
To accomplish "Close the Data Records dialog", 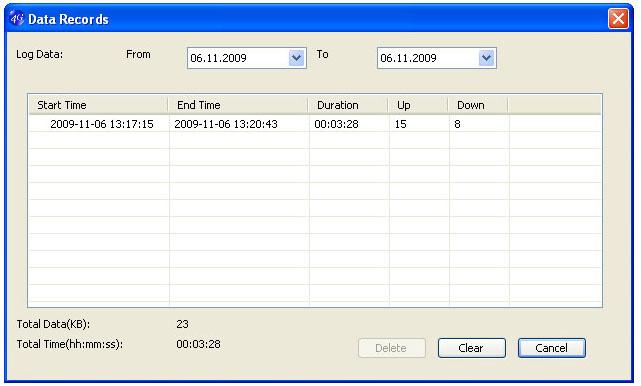I will point(618,18).
